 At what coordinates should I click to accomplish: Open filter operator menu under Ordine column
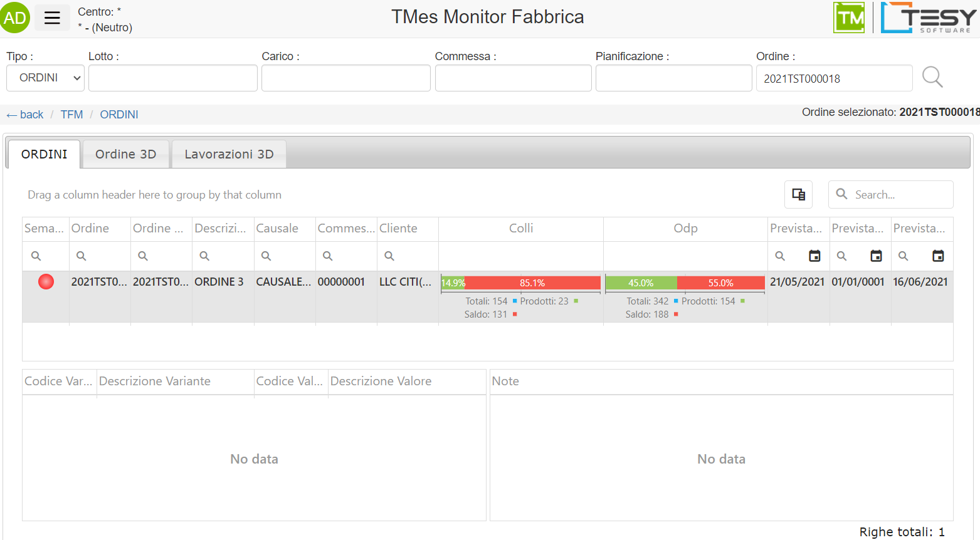[x=82, y=256]
